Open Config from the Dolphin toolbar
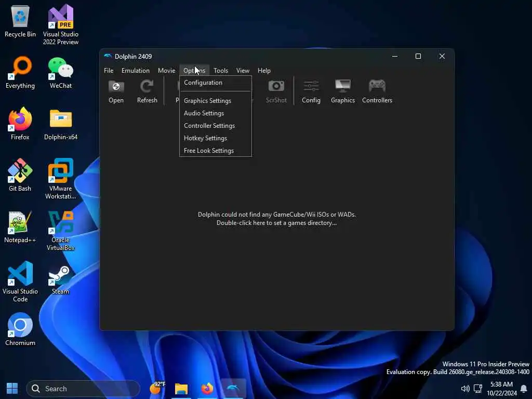This screenshot has height=399, width=532. click(x=311, y=91)
